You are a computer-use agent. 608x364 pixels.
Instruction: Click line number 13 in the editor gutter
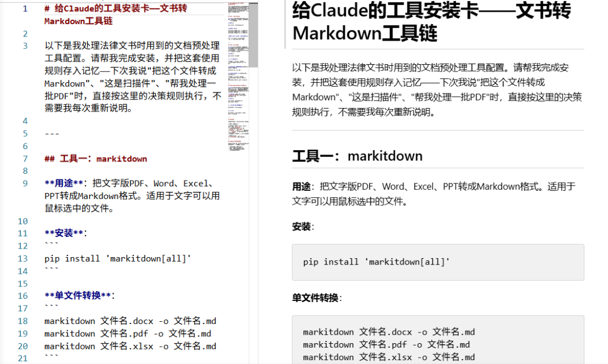[23, 259]
